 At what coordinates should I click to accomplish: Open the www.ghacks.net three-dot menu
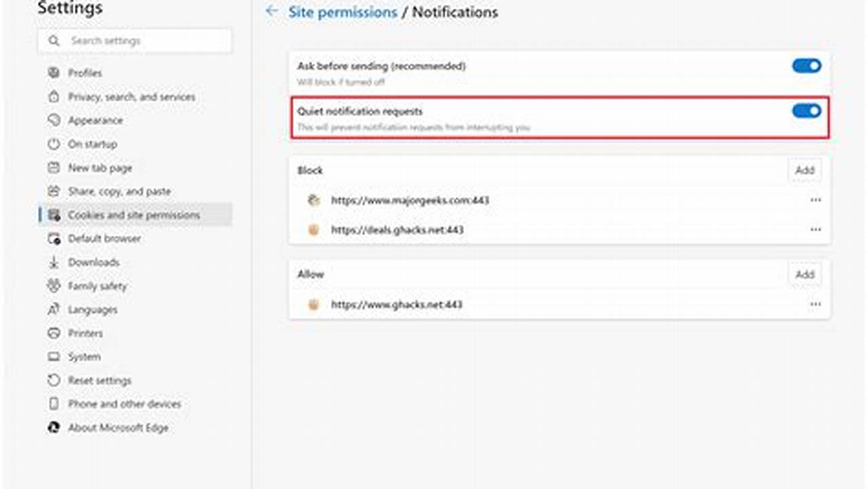(816, 304)
